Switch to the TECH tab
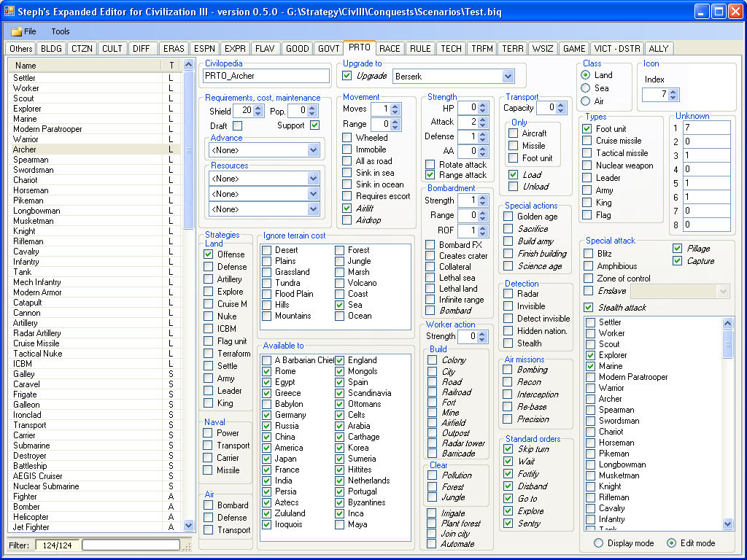747x560 pixels. [451, 49]
